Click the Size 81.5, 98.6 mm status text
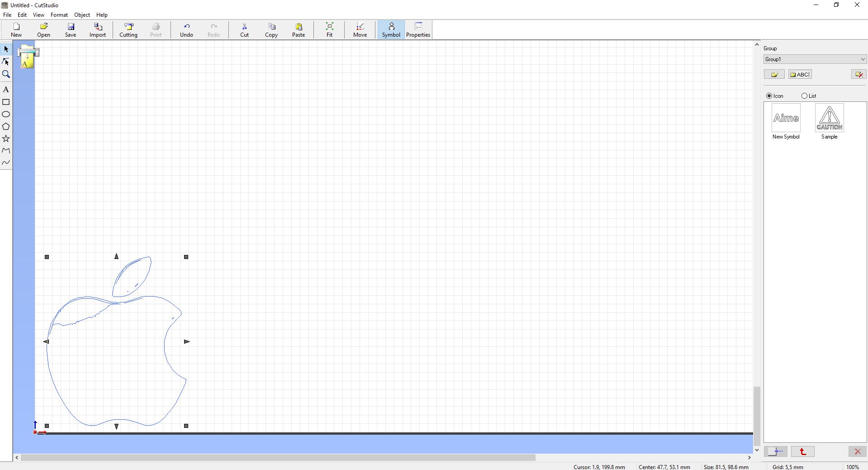This screenshot has height=470, width=868. click(x=726, y=467)
